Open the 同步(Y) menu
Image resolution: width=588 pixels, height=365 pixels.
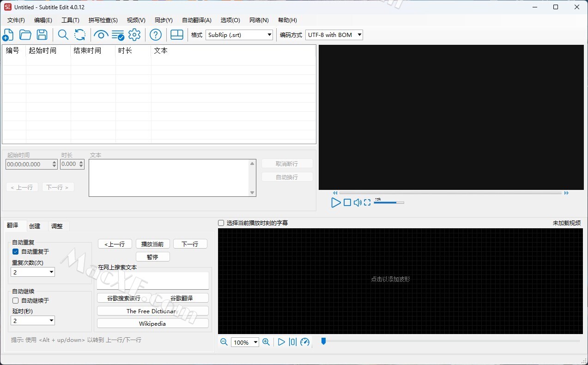(x=164, y=20)
